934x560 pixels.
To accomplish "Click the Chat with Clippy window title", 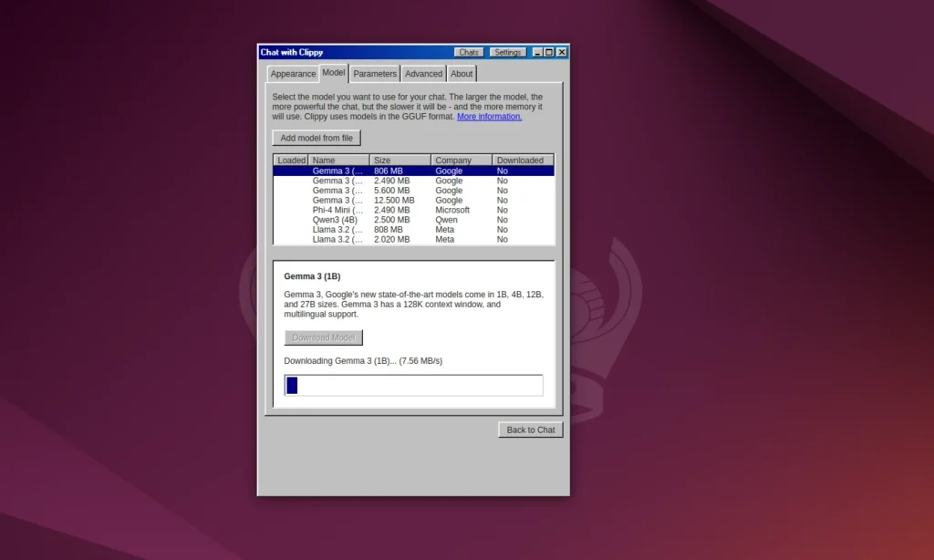I will tap(292, 52).
